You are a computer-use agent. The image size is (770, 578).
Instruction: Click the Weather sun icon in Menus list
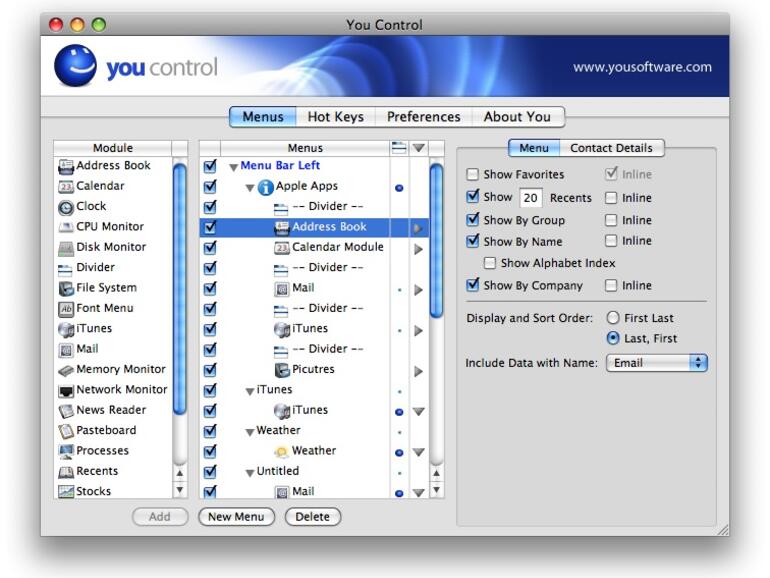pos(282,452)
